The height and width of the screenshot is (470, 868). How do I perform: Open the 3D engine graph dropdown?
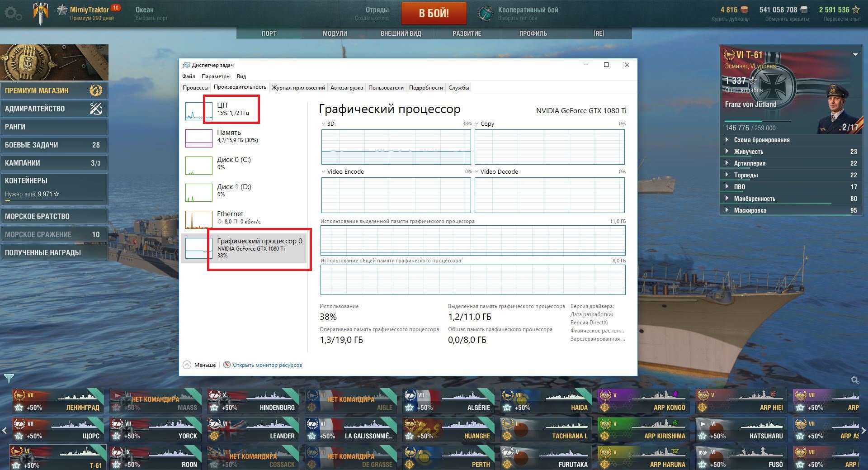tap(323, 123)
